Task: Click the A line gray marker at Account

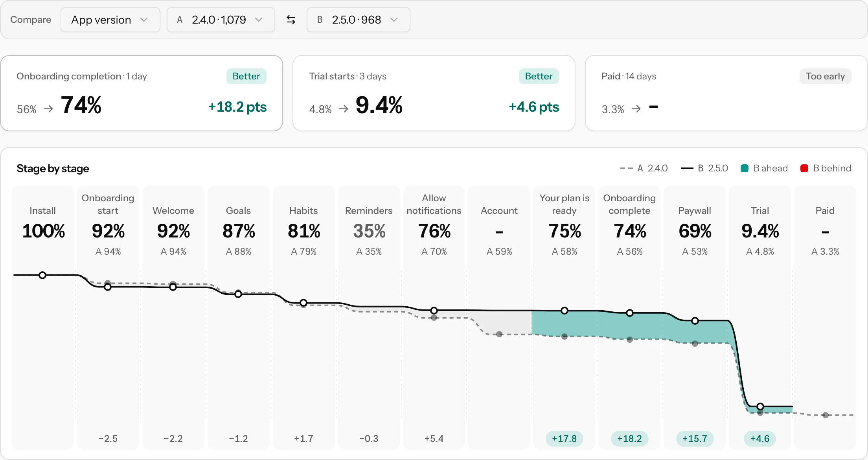Action: click(x=499, y=334)
